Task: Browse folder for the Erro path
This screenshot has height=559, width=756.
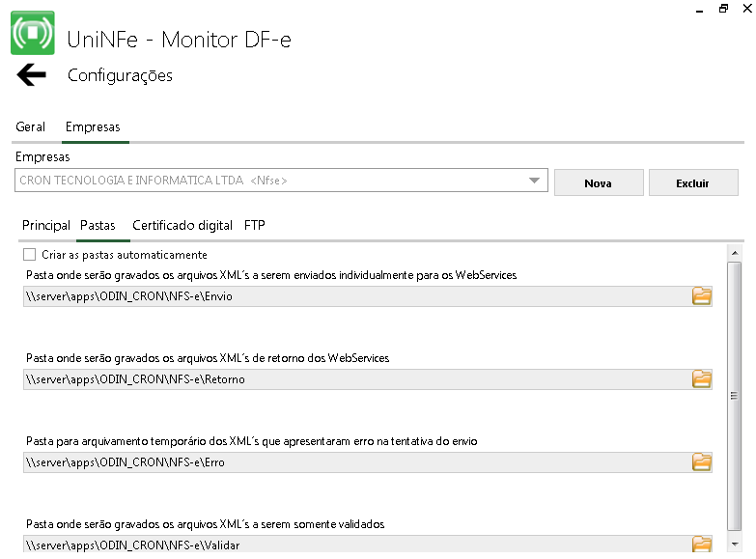Action: tap(702, 462)
